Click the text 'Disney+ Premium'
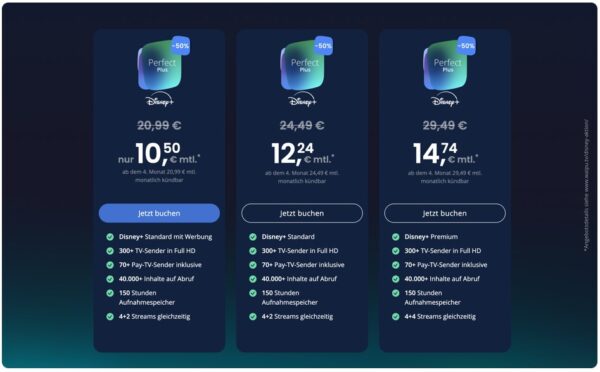 point(431,237)
